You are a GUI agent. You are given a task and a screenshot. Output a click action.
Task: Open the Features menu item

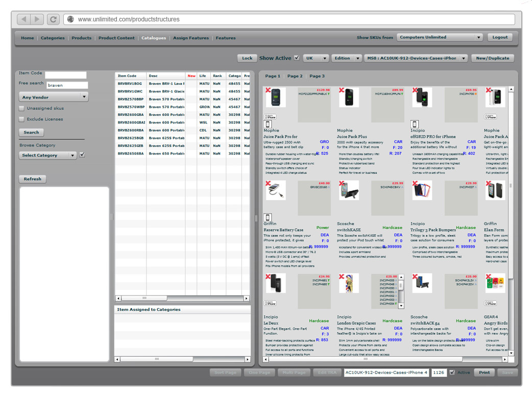[x=226, y=38]
